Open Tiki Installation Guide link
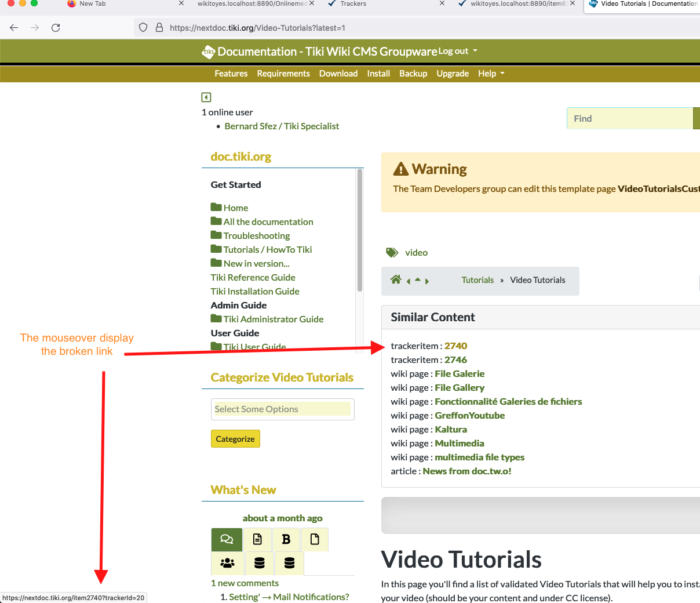700x603 pixels. click(x=255, y=291)
